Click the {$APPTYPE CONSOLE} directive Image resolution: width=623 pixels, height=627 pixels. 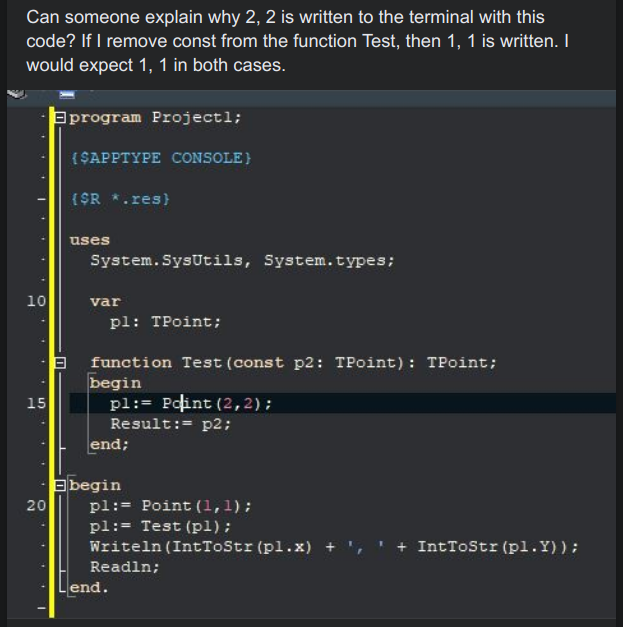pyautogui.click(x=161, y=158)
